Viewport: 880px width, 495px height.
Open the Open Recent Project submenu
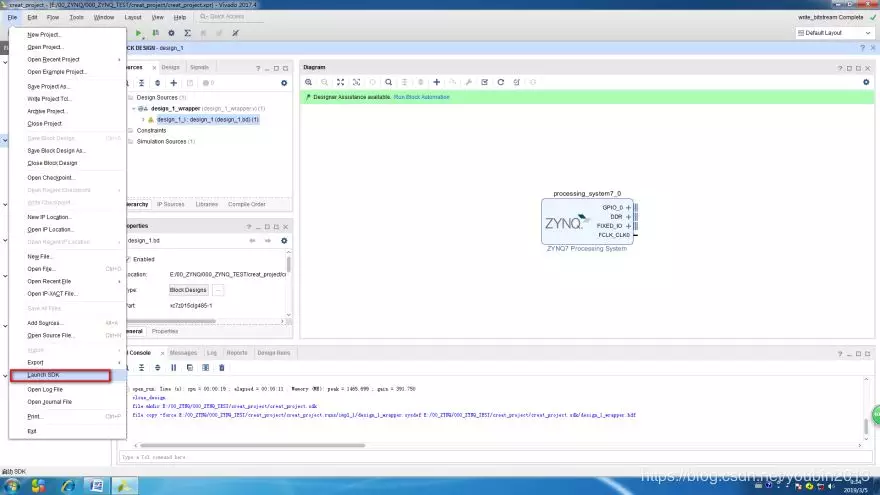click(67, 59)
